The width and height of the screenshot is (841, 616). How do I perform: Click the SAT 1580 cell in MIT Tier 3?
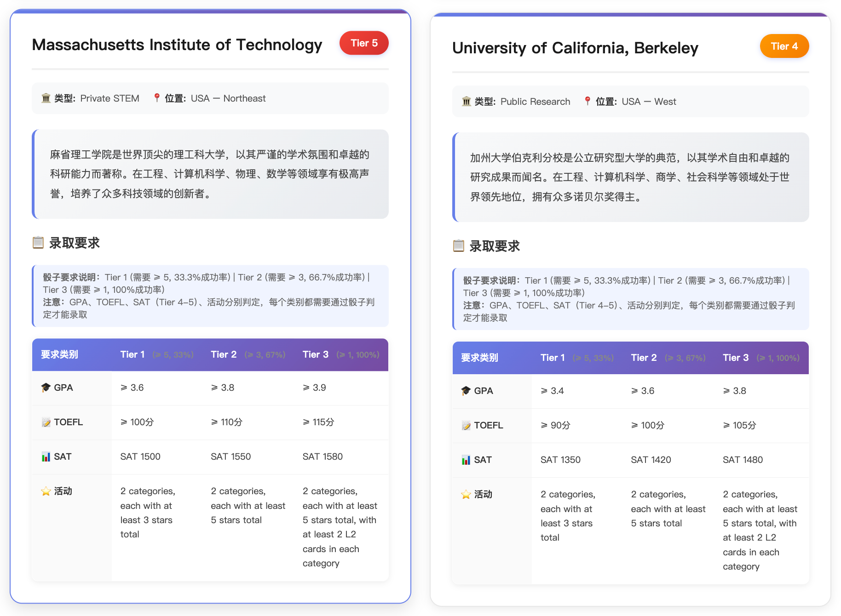click(x=323, y=456)
